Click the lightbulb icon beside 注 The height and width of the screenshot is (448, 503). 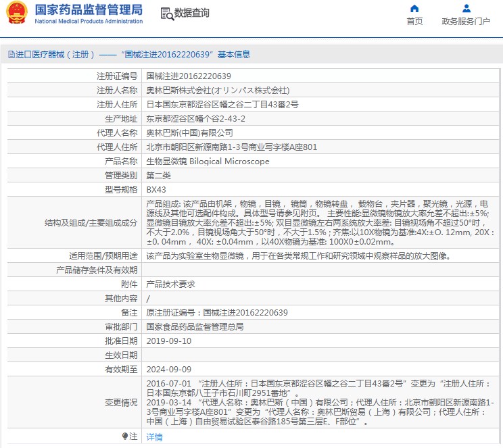coord(125,436)
